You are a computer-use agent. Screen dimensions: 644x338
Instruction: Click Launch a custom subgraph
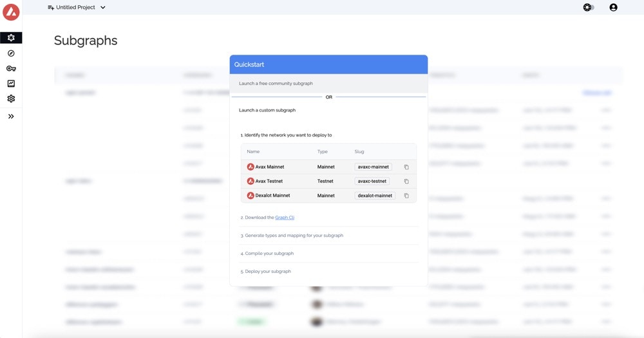pos(267,110)
